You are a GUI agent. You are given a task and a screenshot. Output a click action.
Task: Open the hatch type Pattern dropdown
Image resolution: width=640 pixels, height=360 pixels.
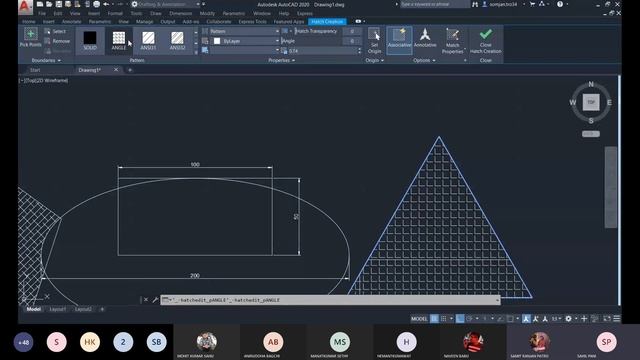coord(244,31)
